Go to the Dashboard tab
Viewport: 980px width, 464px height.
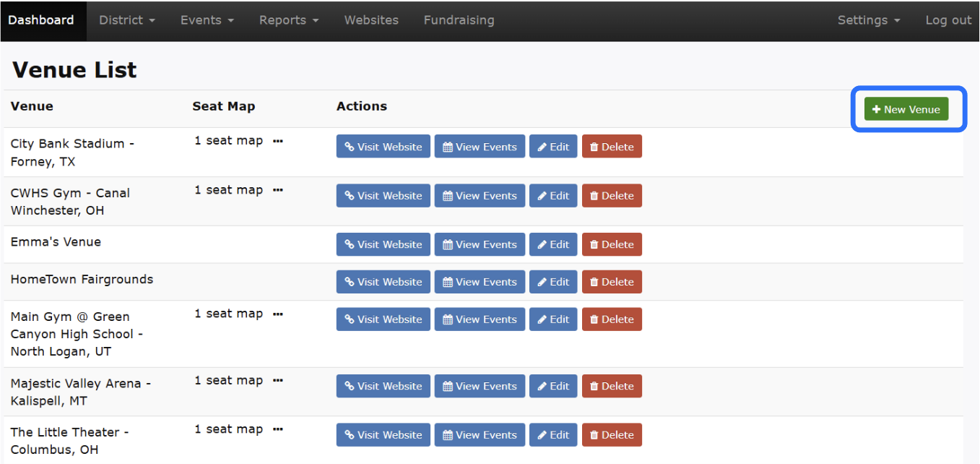(41, 20)
